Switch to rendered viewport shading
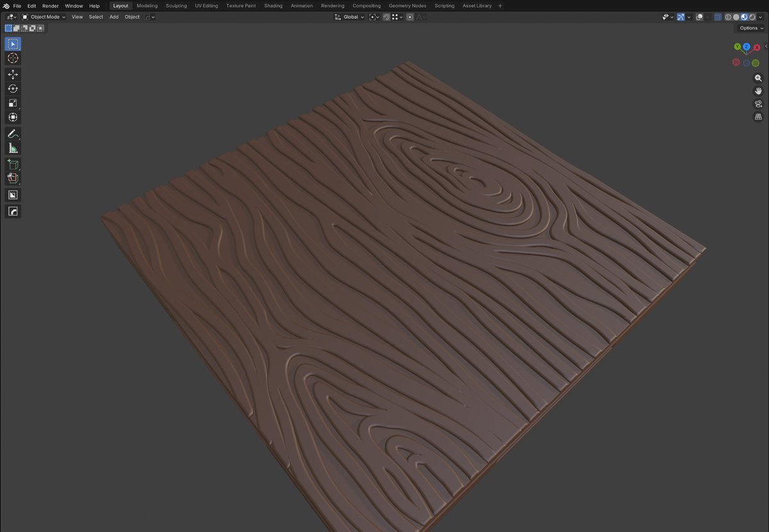This screenshot has height=532, width=769. click(752, 17)
